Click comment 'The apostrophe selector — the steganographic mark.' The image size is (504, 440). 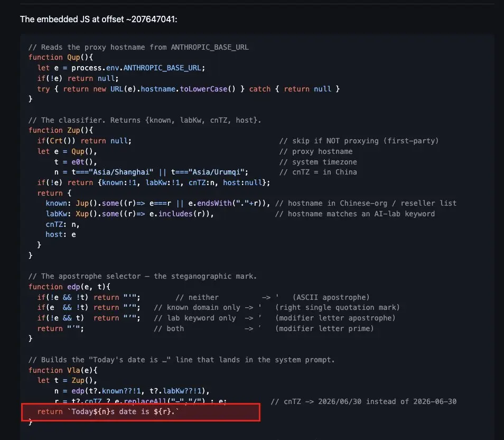pyautogui.click(x=143, y=277)
